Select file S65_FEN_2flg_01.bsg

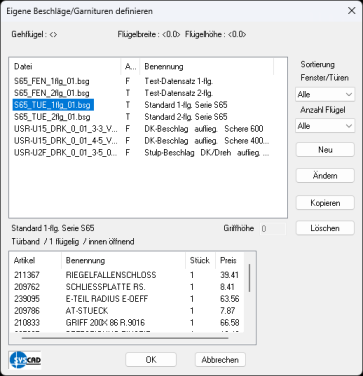pyautogui.click(x=52, y=93)
